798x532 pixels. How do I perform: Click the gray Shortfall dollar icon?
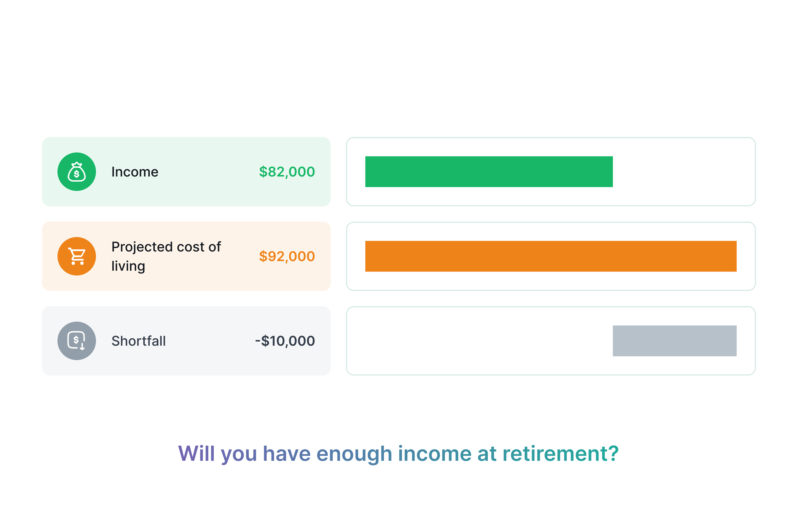tap(77, 341)
